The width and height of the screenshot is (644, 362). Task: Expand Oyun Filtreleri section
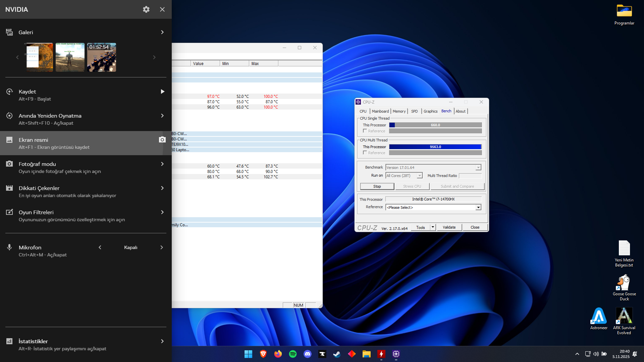pyautogui.click(x=162, y=212)
